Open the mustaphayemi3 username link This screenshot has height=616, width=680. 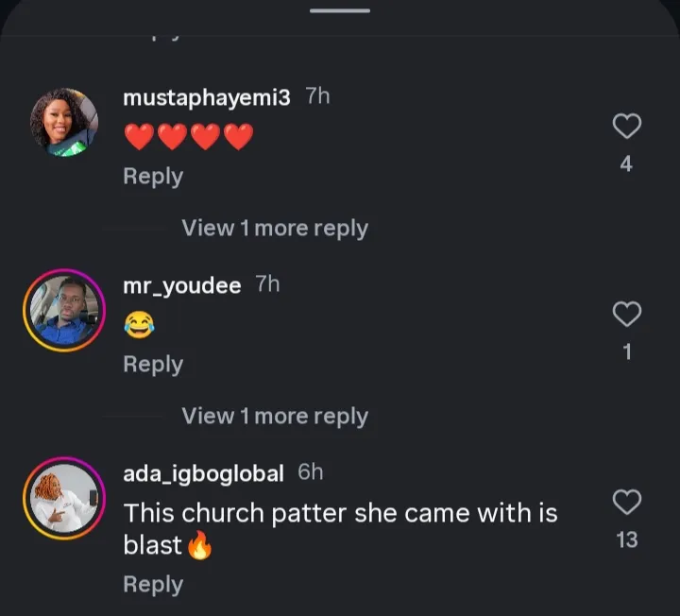[207, 97]
